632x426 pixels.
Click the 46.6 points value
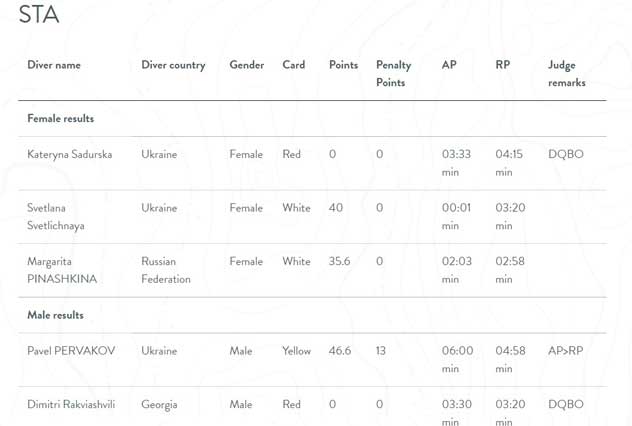click(x=340, y=351)
